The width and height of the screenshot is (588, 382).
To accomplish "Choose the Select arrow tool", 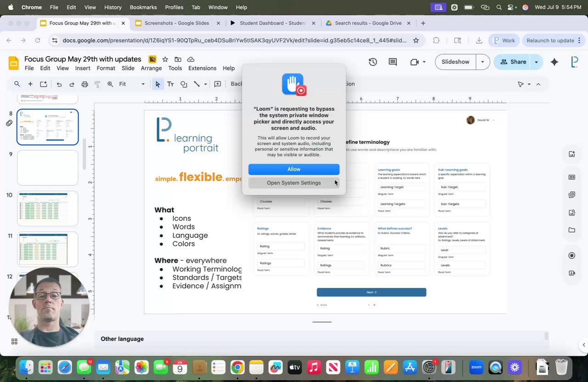I will click(x=158, y=84).
